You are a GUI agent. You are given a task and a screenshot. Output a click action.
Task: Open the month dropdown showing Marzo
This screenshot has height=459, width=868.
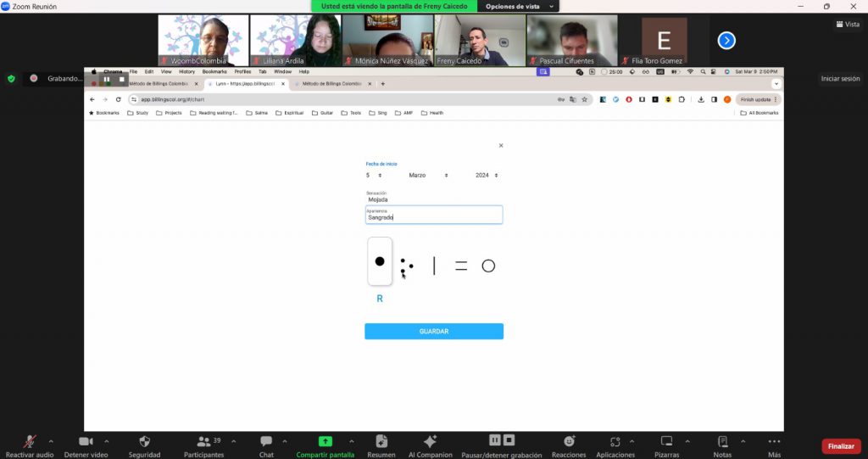[428, 175]
